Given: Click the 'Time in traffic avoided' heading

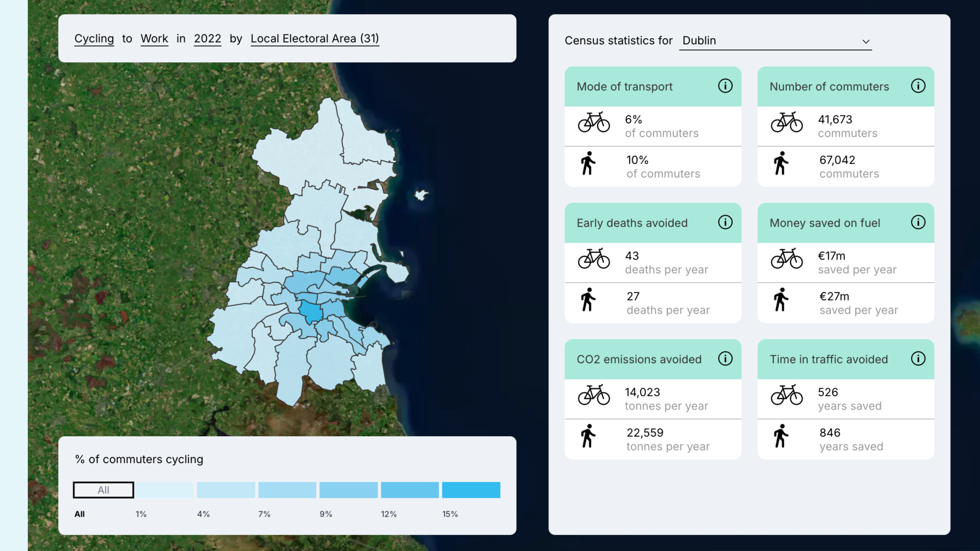Looking at the screenshot, I should tap(829, 359).
